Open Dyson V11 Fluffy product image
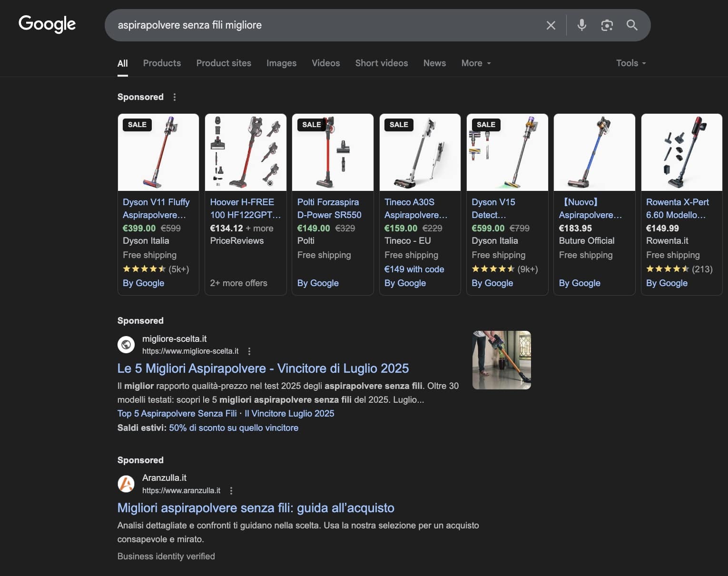728x576 pixels. (158, 152)
